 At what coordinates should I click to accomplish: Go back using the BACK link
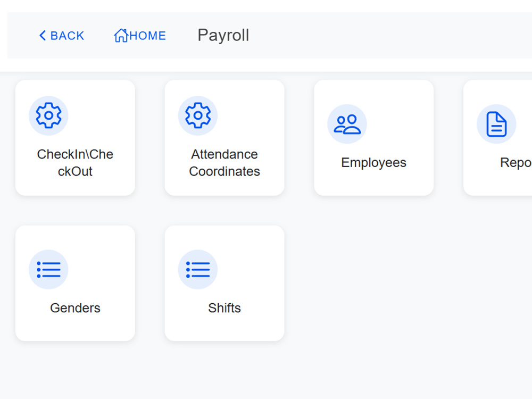pos(61,35)
